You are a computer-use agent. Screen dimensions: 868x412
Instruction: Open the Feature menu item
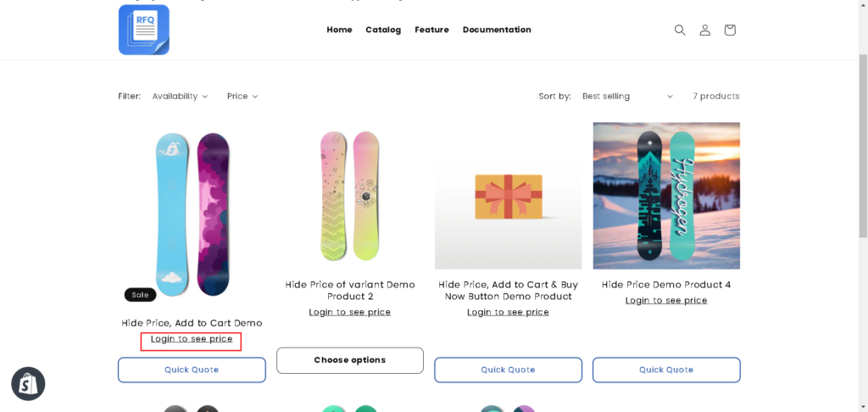[431, 30]
